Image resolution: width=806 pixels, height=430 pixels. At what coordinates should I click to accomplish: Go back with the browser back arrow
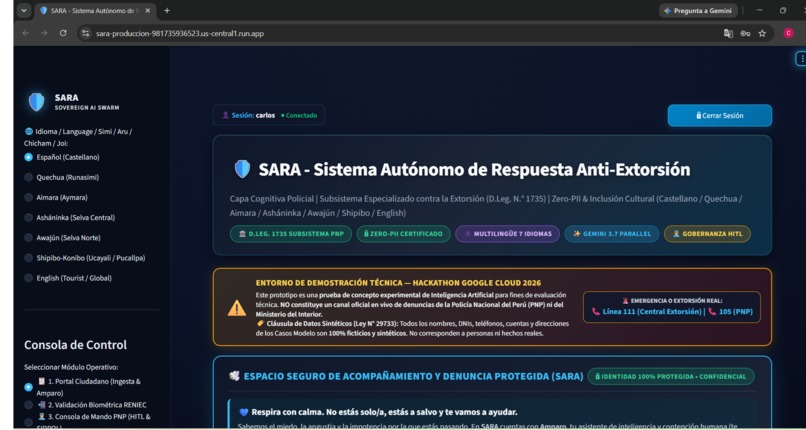25,33
